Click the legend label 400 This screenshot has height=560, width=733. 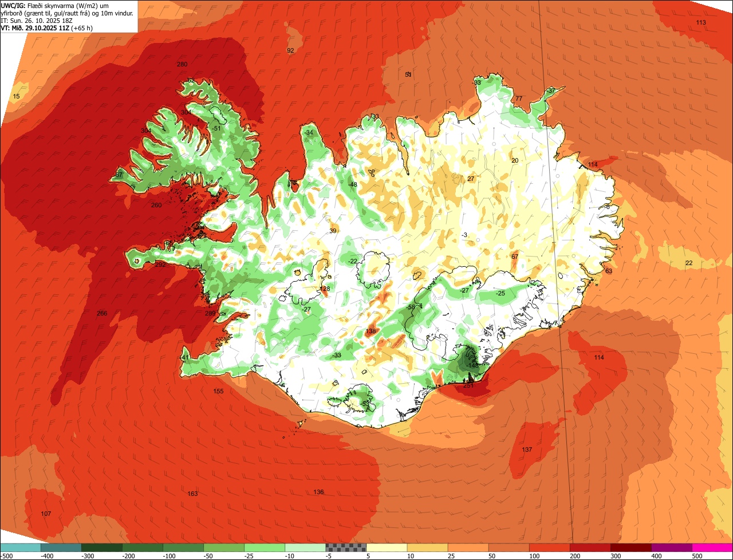(x=657, y=555)
